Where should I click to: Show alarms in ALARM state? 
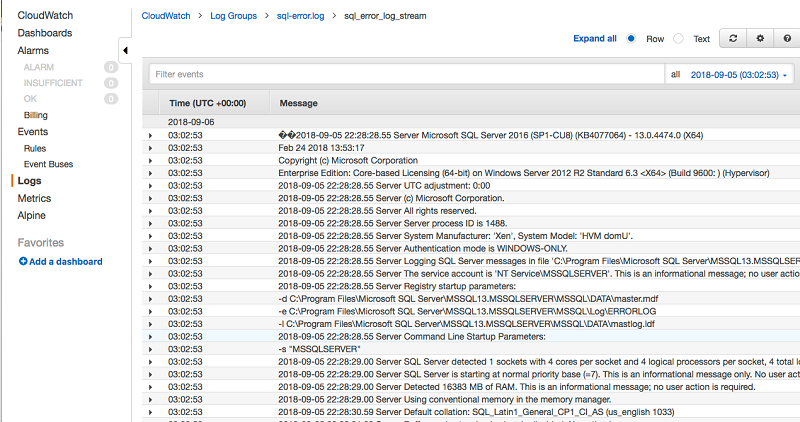coord(39,67)
